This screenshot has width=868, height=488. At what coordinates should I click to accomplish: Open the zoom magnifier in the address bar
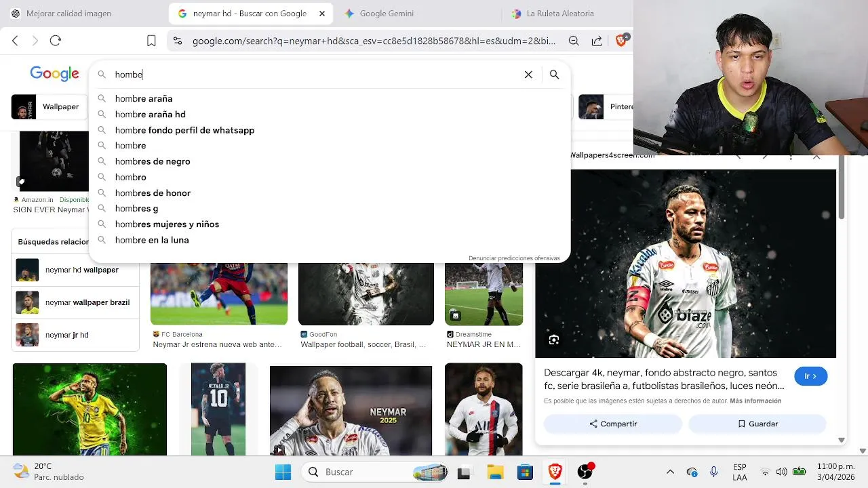574,41
